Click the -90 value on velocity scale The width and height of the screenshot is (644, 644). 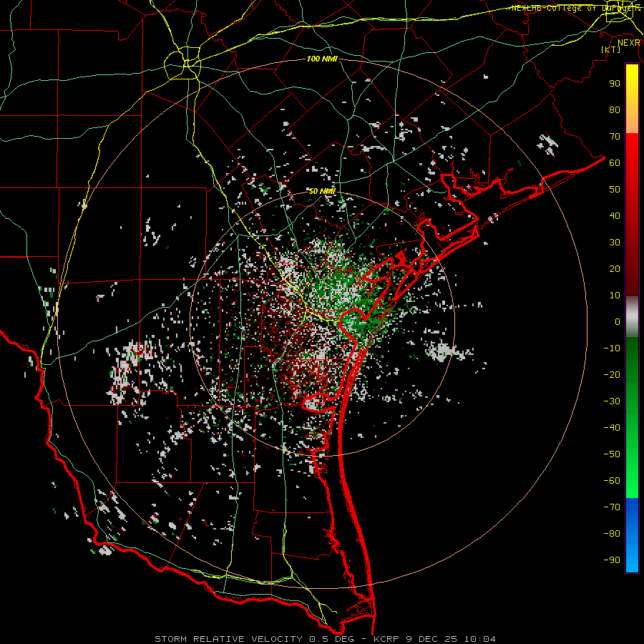point(612,560)
